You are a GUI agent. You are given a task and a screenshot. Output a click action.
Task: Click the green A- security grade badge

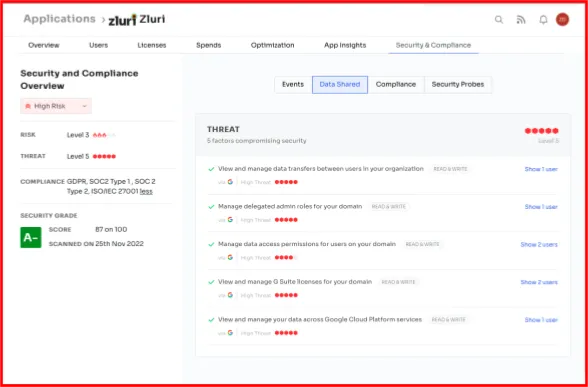[31, 237]
